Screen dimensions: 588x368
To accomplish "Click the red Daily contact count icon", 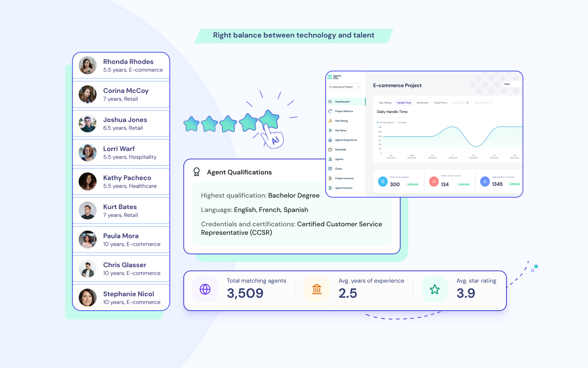I will coord(434,181).
